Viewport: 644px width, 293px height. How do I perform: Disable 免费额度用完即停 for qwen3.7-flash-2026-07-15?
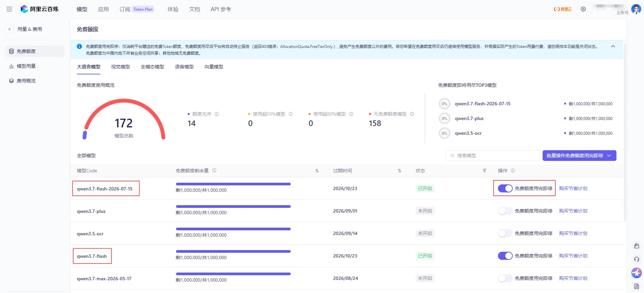[x=505, y=188]
